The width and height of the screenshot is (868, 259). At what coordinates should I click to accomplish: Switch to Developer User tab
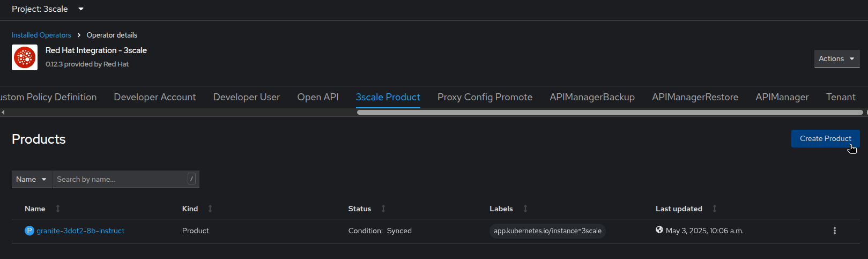247,97
